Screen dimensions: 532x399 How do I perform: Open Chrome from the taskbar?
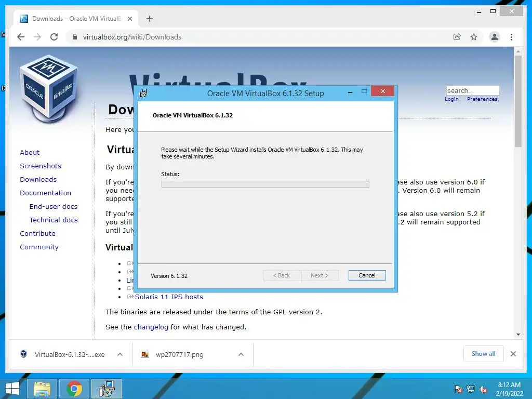(74, 389)
